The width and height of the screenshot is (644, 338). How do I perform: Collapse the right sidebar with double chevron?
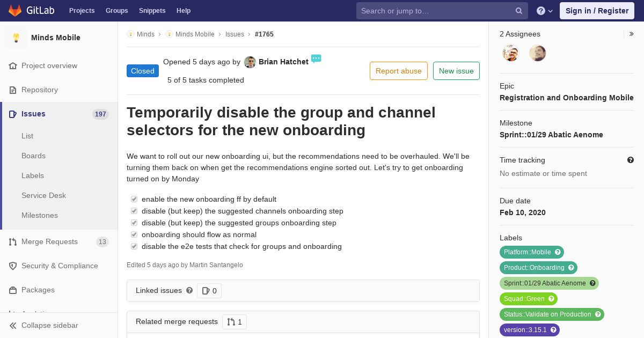632,34
